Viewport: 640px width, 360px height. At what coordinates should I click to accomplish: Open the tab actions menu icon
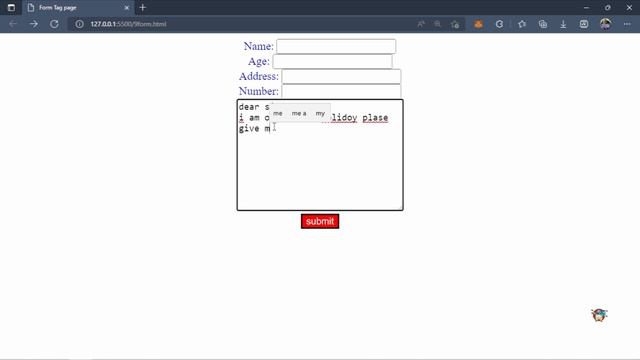coord(11,7)
